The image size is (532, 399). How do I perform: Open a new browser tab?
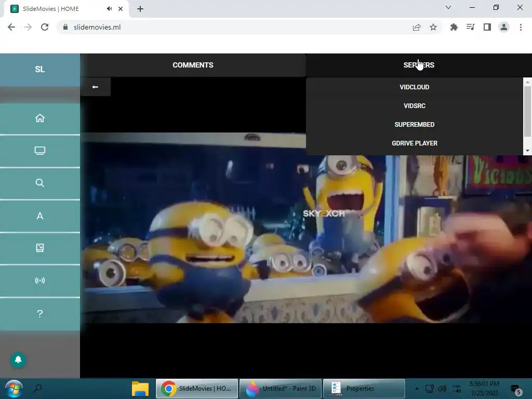pyautogui.click(x=140, y=9)
